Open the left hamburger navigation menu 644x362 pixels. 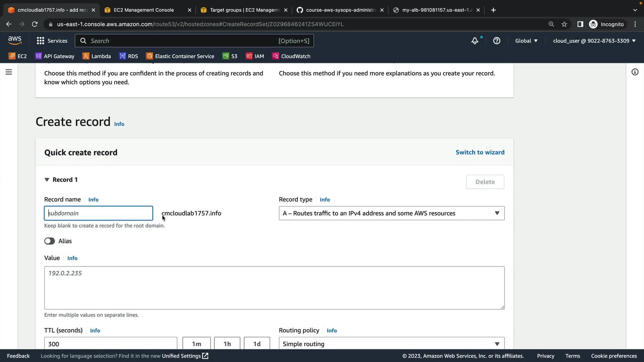pyautogui.click(x=9, y=72)
